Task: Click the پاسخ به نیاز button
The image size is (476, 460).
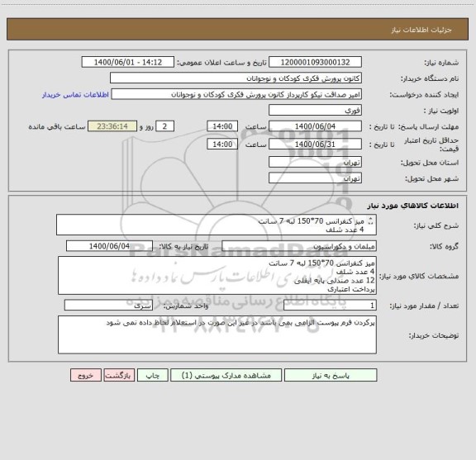Action: 331,375
